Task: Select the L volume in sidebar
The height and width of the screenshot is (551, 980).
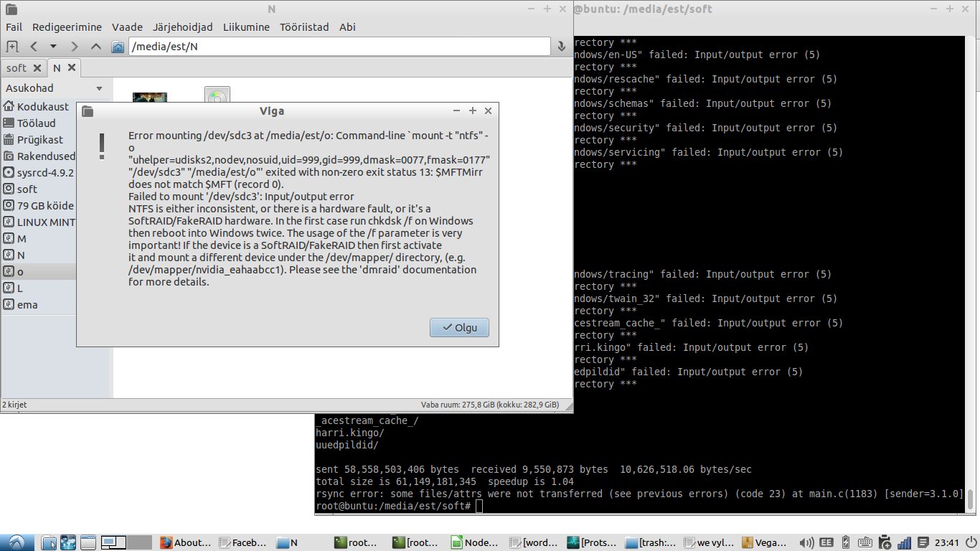Action: coord(14,288)
